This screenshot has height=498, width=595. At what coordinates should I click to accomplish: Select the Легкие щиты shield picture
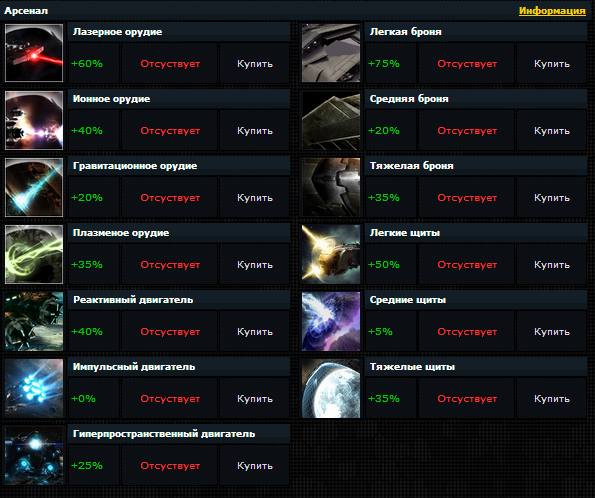tap(331, 254)
